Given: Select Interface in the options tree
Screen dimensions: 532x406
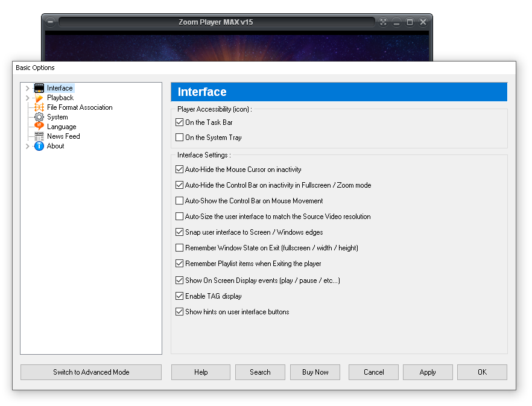Looking at the screenshot, I should (60, 88).
